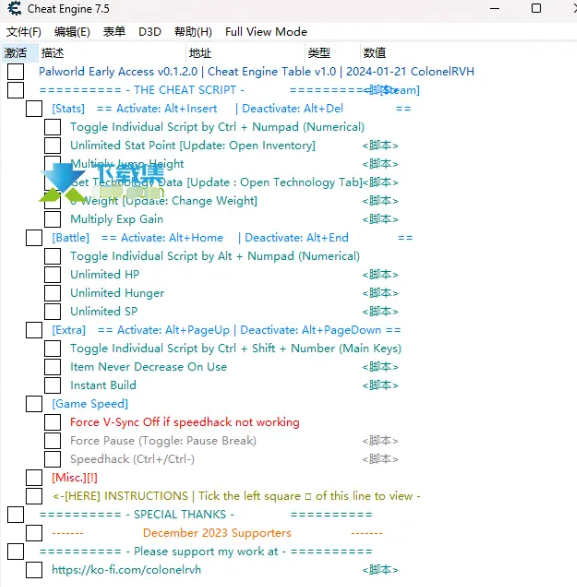
Task: Select Force Pause (Toggle: Pause Break) text
Action: (163, 441)
